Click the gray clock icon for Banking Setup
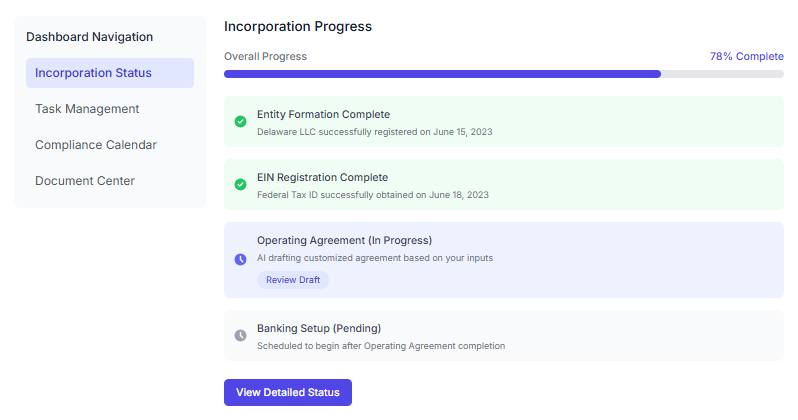This screenshot has width=798, height=420. pyautogui.click(x=240, y=335)
